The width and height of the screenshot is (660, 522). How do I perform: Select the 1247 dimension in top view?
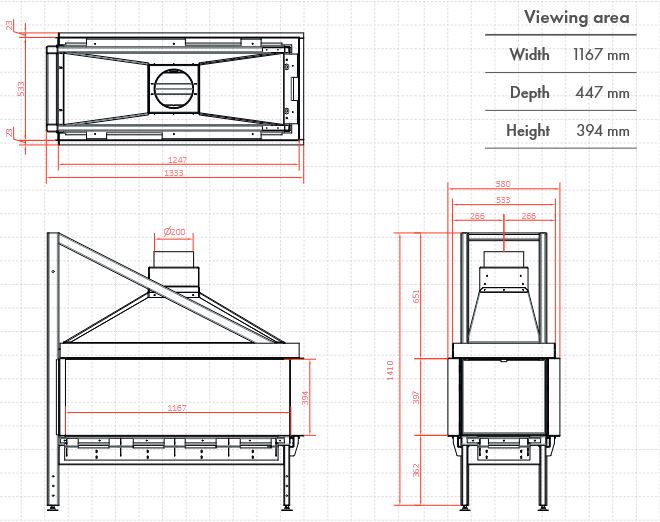click(x=178, y=160)
